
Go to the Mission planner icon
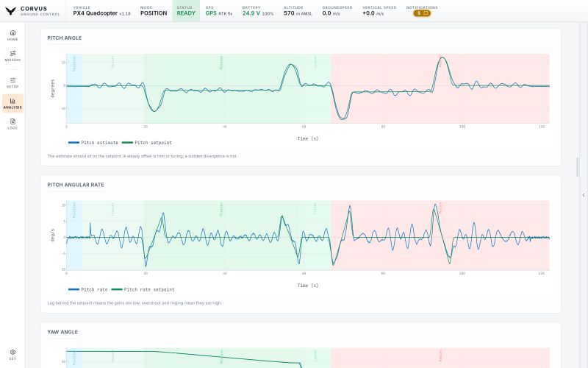(12, 56)
